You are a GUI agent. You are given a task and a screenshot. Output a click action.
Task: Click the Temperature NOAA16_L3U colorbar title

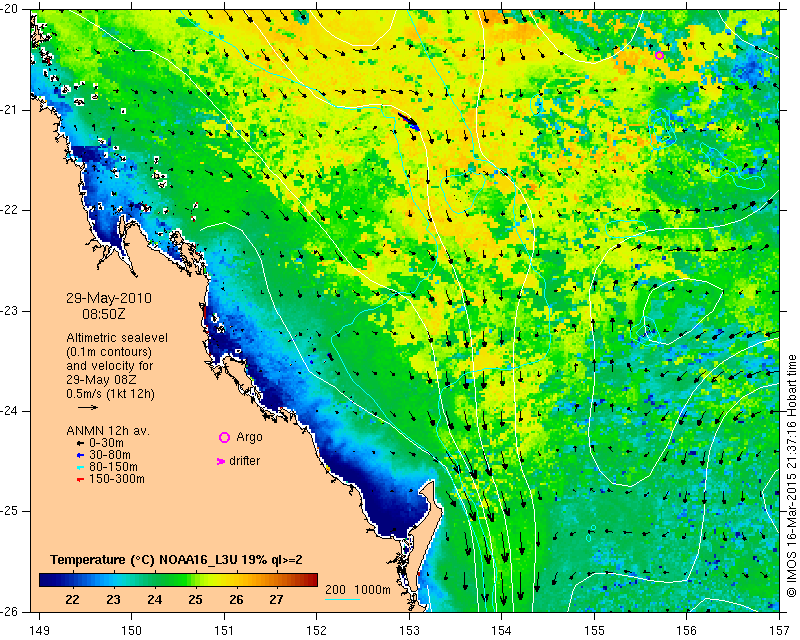(176, 560)
